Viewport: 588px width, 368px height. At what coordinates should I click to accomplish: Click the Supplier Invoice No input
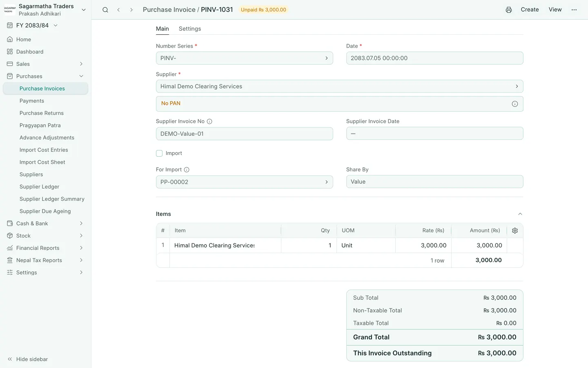click(x=244, y=134)
